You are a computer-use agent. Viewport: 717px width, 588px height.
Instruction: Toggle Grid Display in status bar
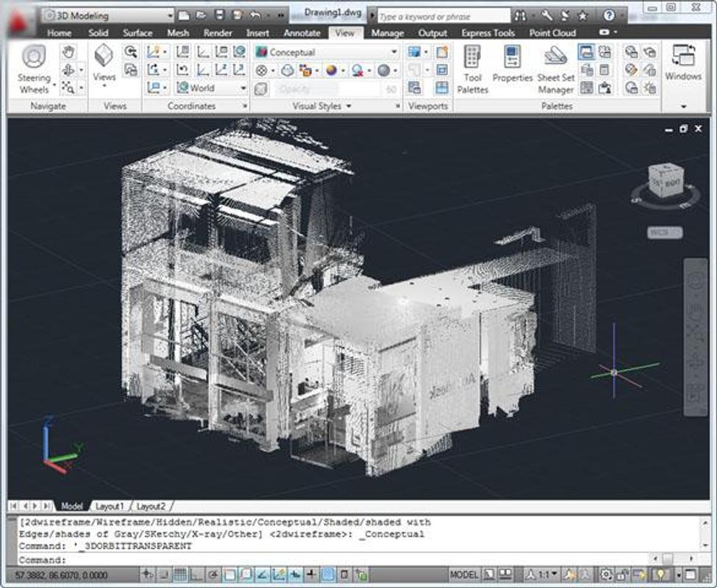[x=181, y=574]
